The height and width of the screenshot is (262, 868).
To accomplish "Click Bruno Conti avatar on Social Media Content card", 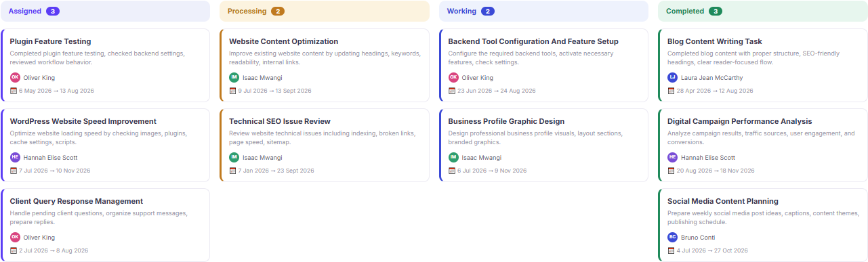I will tap(672, 238).
